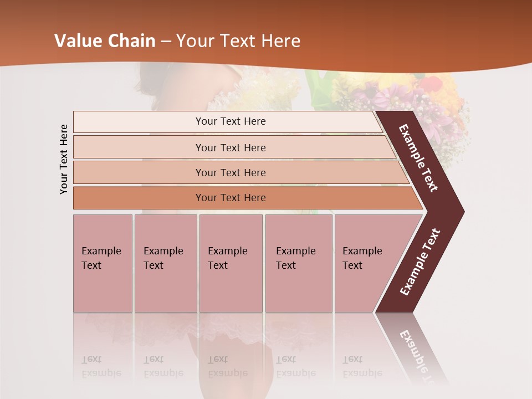Screen dimensions: 532x399
Task: Click the mirrored text below the third box
Action: pyautogui.click(x=227, y=366)
